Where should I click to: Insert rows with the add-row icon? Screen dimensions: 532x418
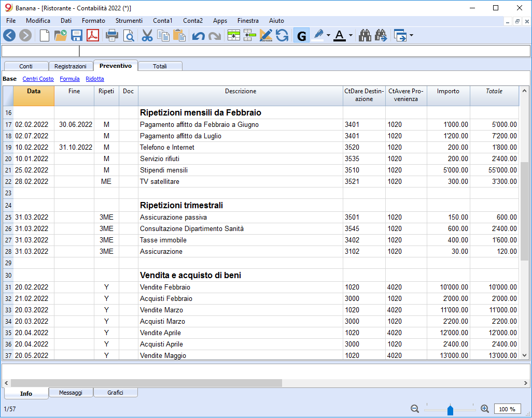pyautogui.click(x=234, y=35)
